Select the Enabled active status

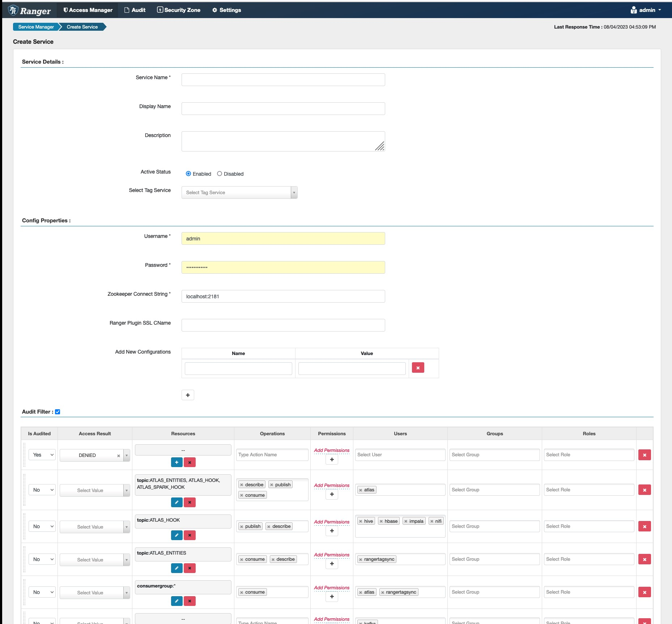(188, 174)
